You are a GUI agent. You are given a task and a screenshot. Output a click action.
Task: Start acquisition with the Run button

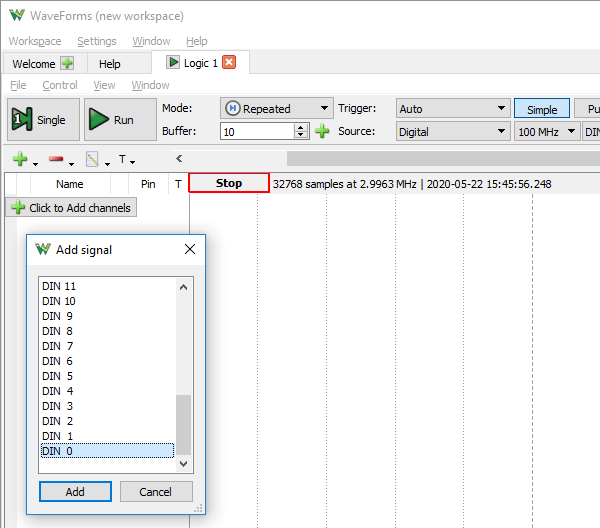coord(120,120)
